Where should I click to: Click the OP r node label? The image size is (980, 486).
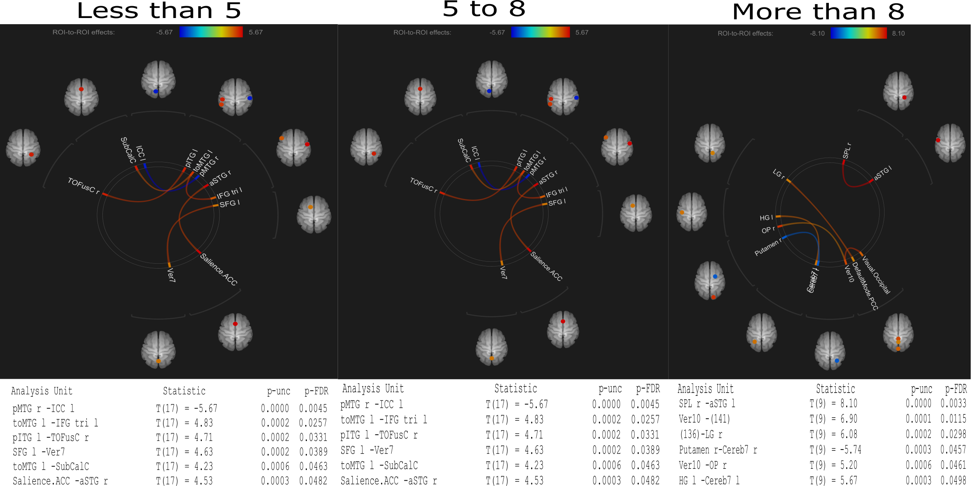pyautogui.click(x=768, y=230)
